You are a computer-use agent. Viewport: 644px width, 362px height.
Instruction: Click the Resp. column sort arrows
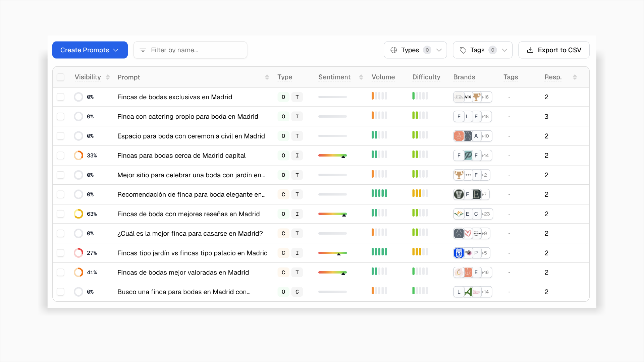tap(575, 77)
